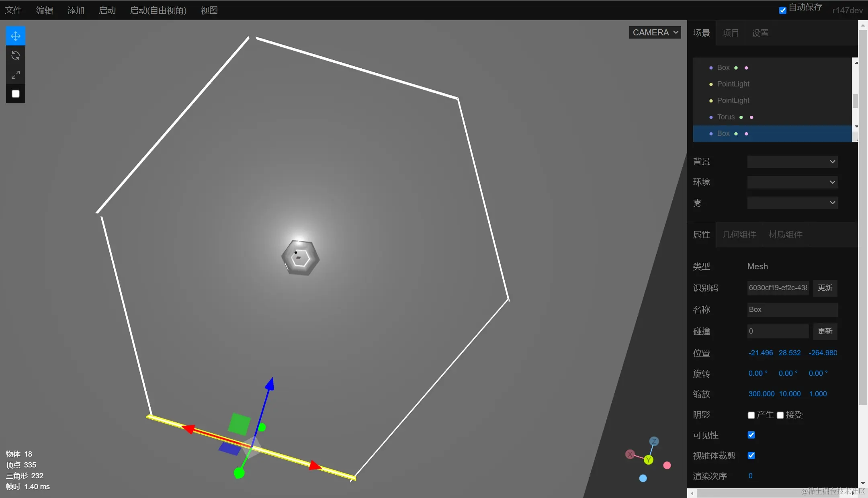Click the 名称 name input field
The height and width of the screenshot is (498, 868).
792,309
